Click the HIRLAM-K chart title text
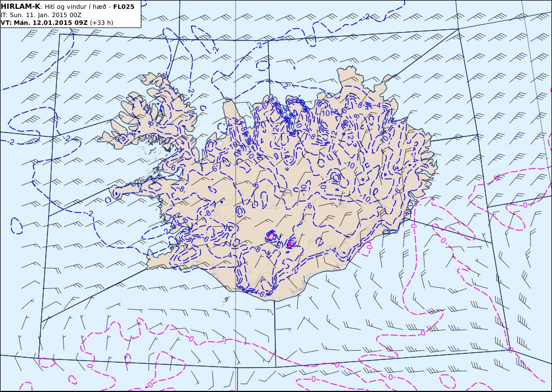Viewport: 552px width, 392px height. 67,7
